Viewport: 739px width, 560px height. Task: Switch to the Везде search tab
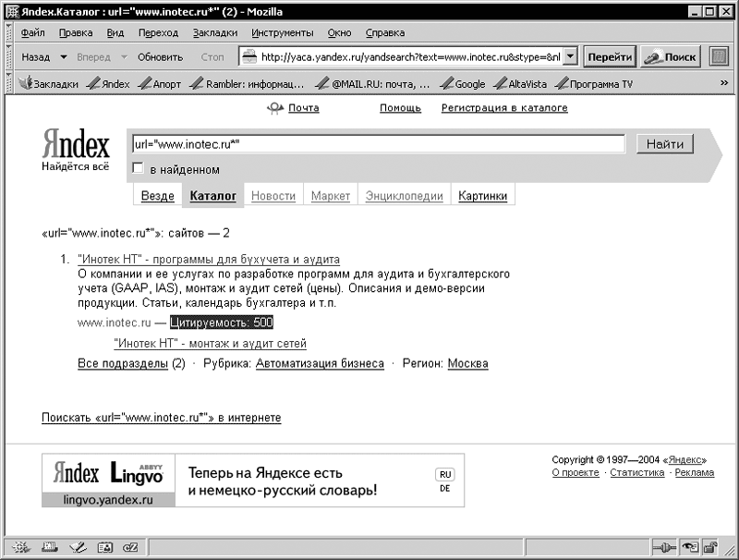click(157, 196)
